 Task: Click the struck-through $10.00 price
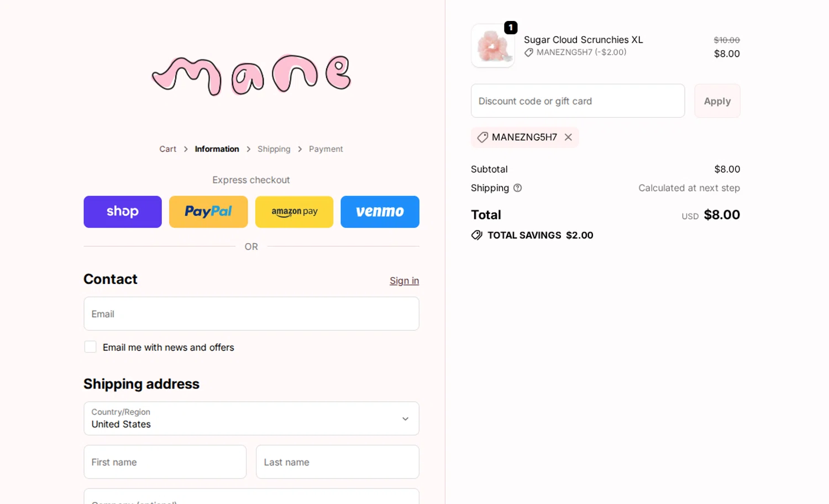pyautogui.click(x=727, y=40)
